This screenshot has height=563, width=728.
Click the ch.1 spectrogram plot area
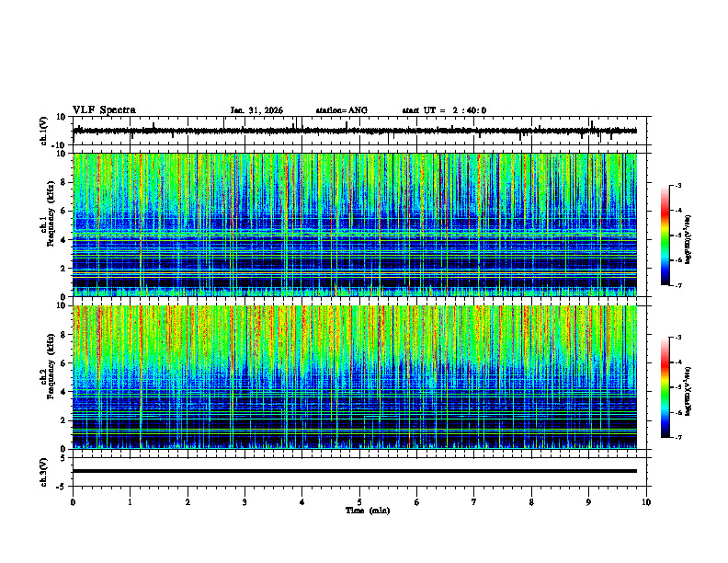(355, 224)
